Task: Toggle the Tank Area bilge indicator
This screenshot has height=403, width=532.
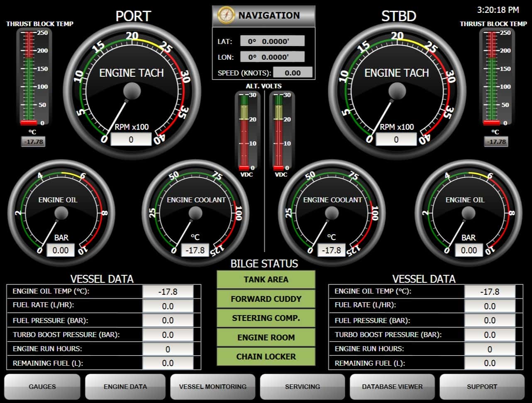Action: click(266, 280)
